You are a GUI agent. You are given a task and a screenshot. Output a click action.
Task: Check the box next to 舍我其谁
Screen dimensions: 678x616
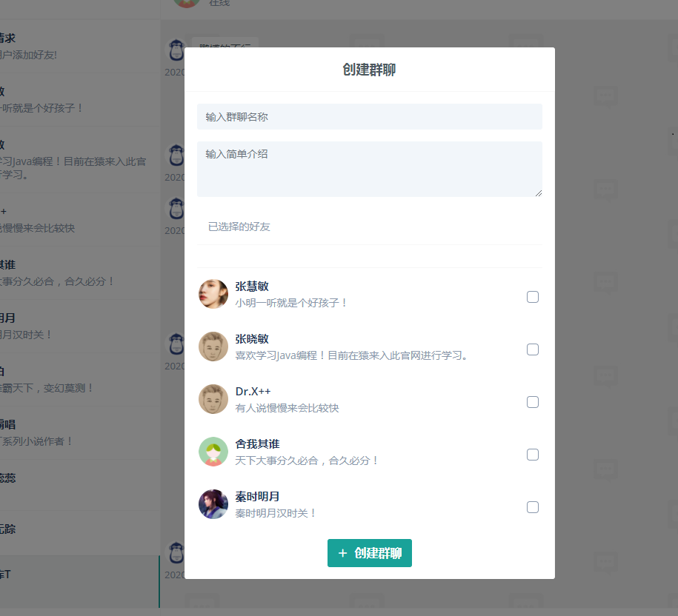tap(532, 455)
